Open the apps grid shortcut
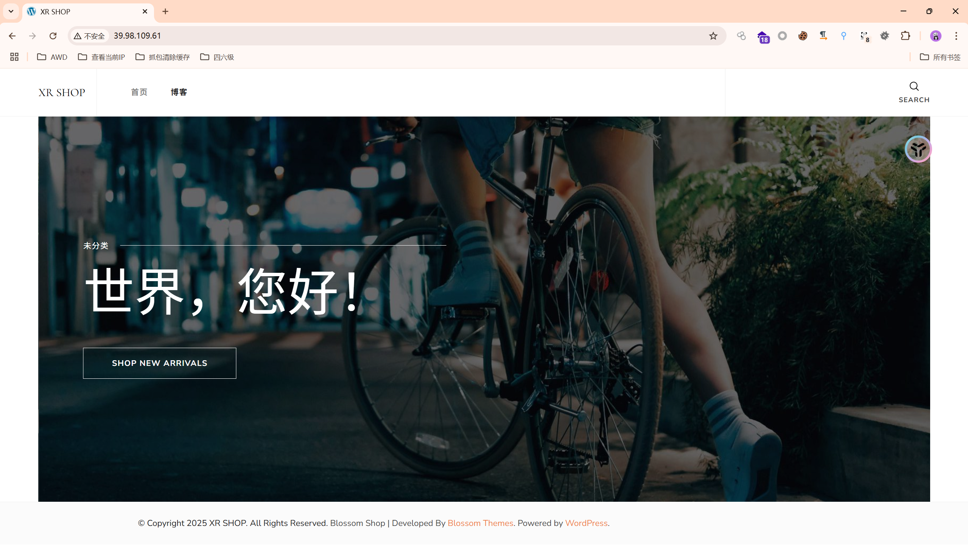This screenshot has height=560, width=968. (x=14, y=57)
